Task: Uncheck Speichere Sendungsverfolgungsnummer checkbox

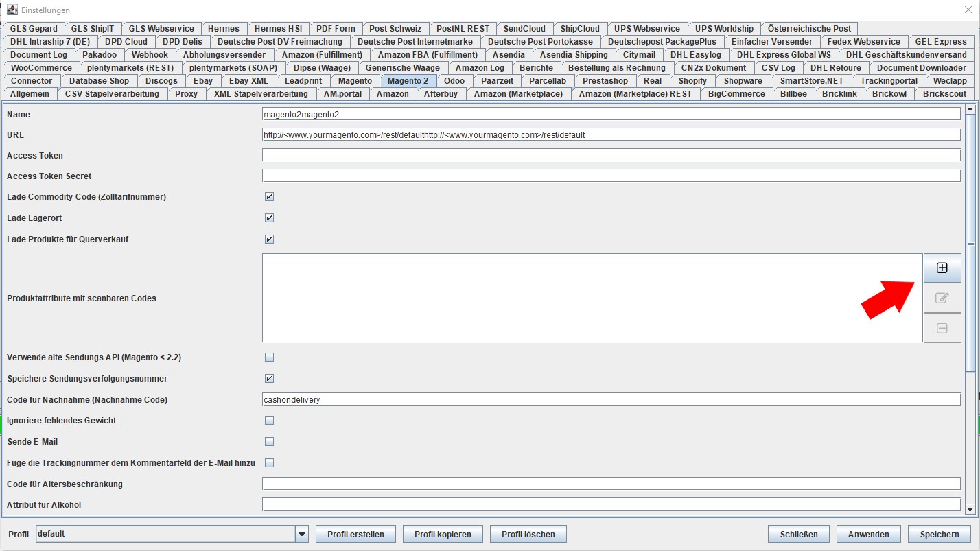Action: tap(269, 379)
